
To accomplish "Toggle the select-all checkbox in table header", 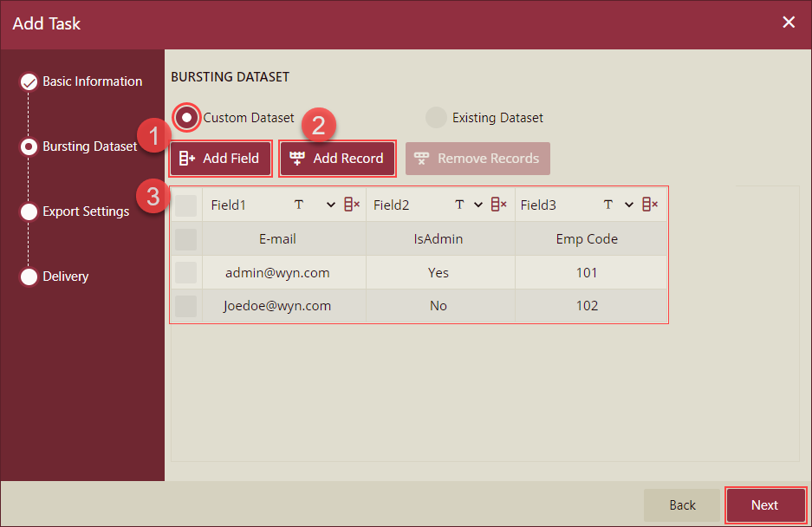I will pos(185,204).
